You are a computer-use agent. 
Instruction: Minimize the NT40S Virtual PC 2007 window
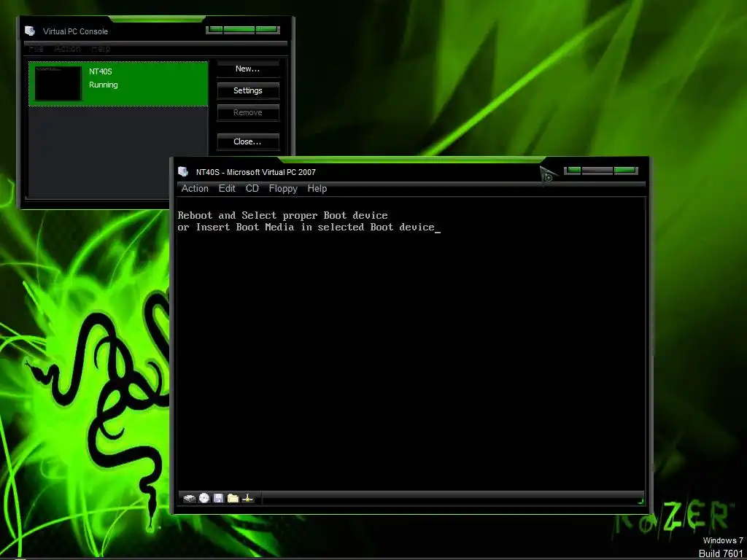click(573, 170)
